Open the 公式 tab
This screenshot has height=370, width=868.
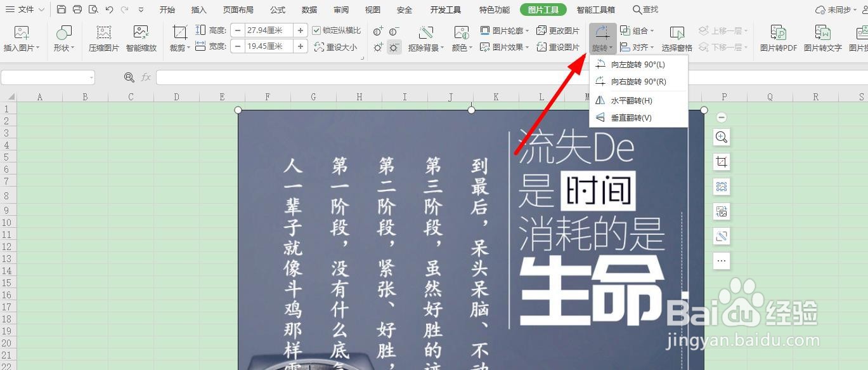(x=278, y=10)
